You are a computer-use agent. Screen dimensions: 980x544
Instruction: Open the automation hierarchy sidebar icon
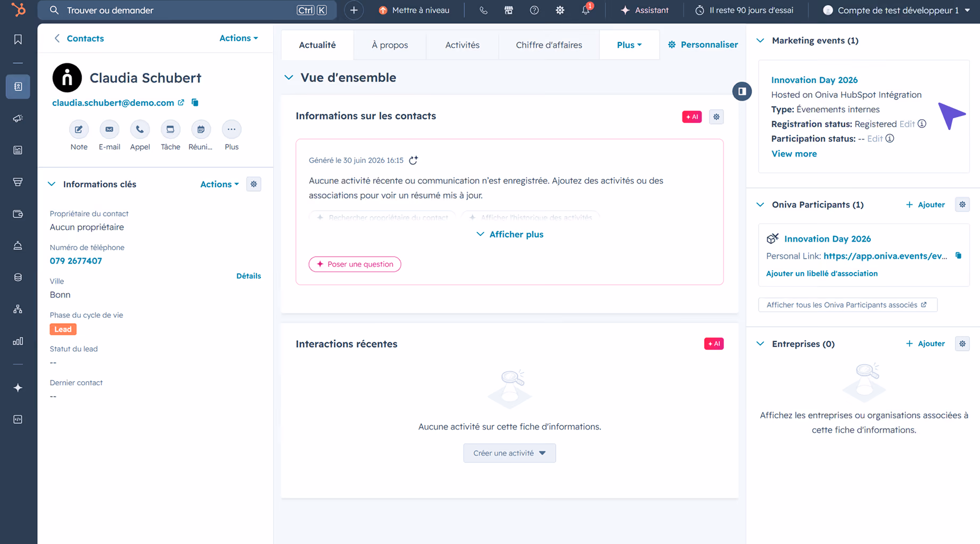point(18,309)
